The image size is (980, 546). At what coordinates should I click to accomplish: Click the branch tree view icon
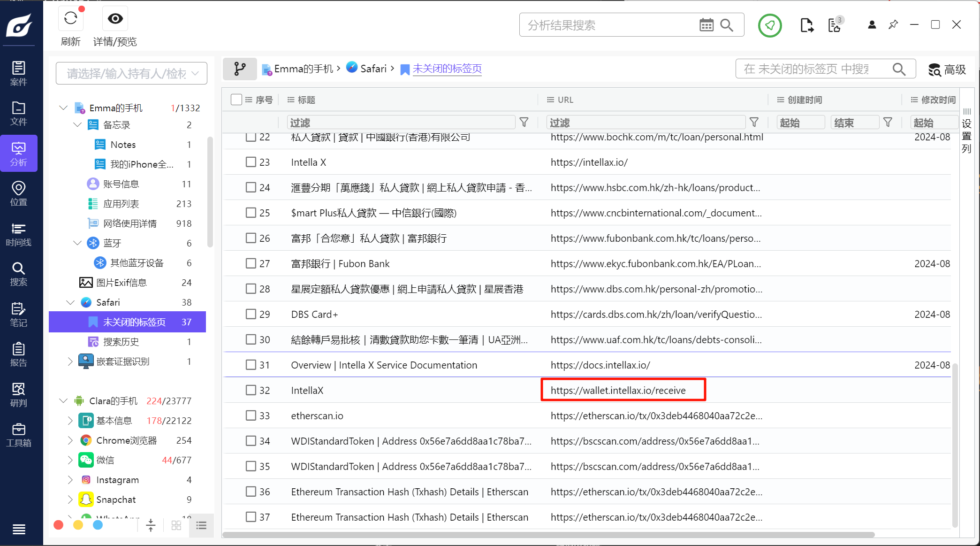[240, 69]
